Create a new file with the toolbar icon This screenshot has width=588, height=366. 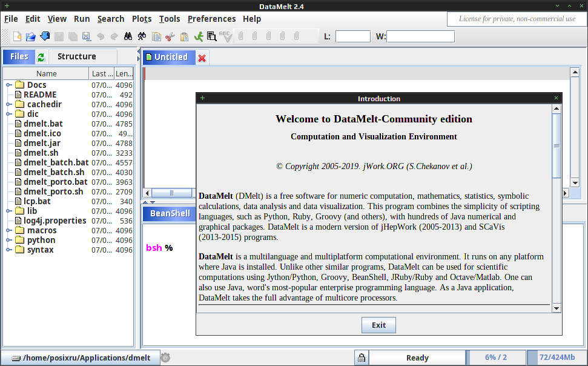(x=17, y=36)
